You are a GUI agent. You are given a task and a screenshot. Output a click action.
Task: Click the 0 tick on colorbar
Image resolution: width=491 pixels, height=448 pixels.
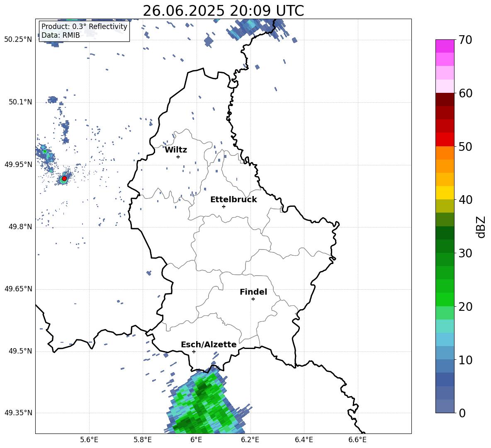point(462,413)
